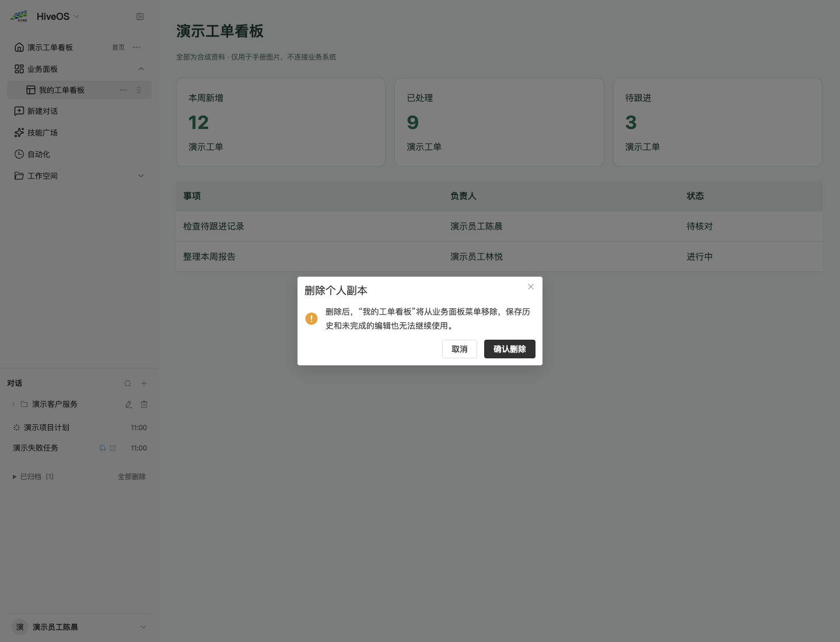Search conversations with magnifier icon
840x642 pixels.
(128, 383)
